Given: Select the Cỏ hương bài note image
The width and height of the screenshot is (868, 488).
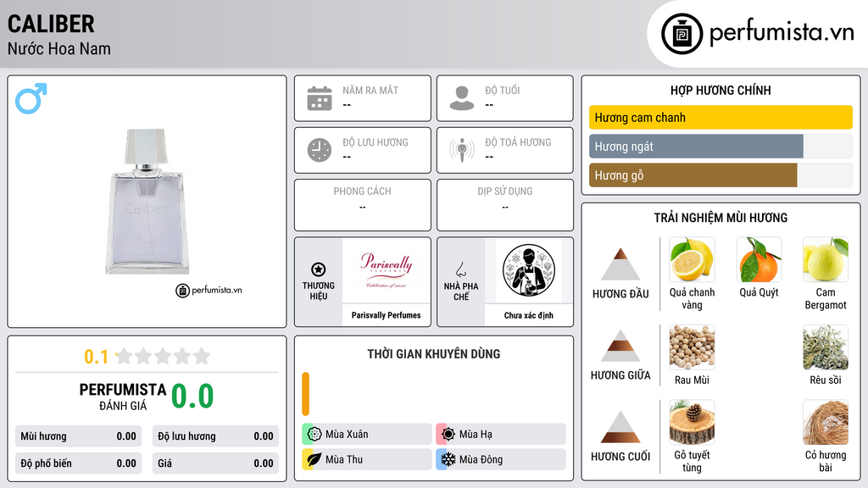Looking at the screenshot, I should (x=826, y=423).
